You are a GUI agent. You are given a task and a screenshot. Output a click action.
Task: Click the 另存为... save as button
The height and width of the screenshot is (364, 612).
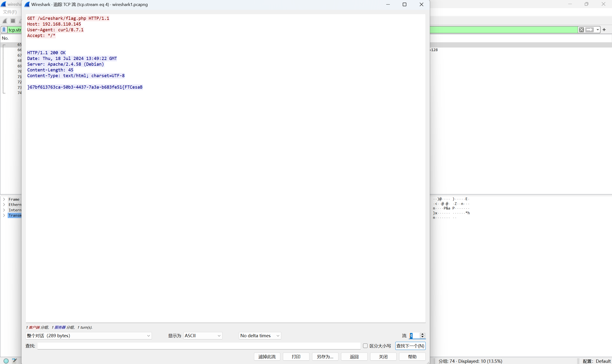coord(325,356)
